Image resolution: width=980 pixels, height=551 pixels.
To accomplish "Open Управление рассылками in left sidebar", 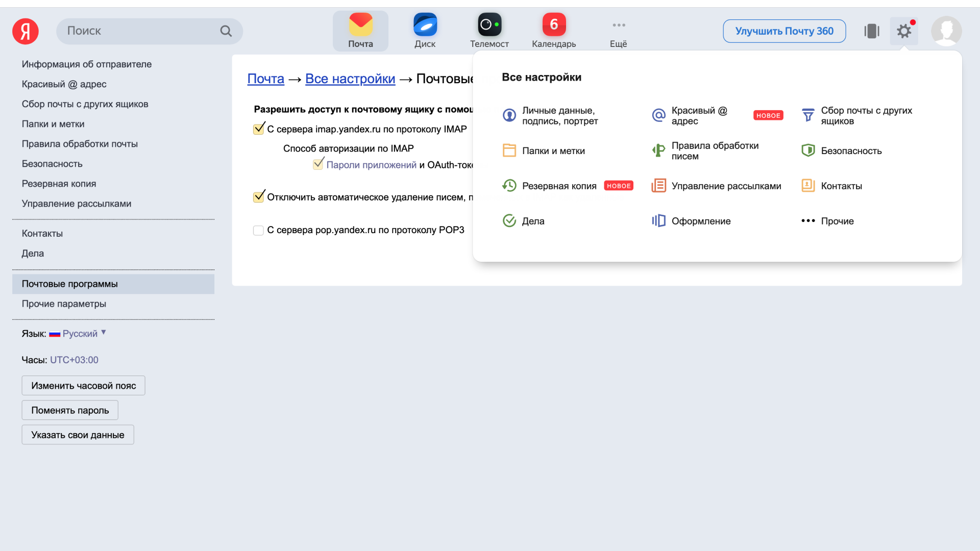I will pos(77,204).
